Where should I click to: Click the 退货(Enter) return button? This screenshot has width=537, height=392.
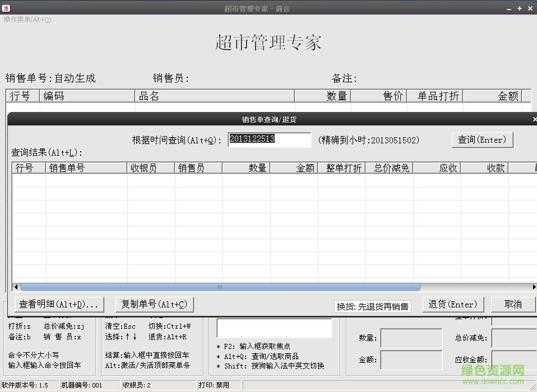click(x=453, y=304)
